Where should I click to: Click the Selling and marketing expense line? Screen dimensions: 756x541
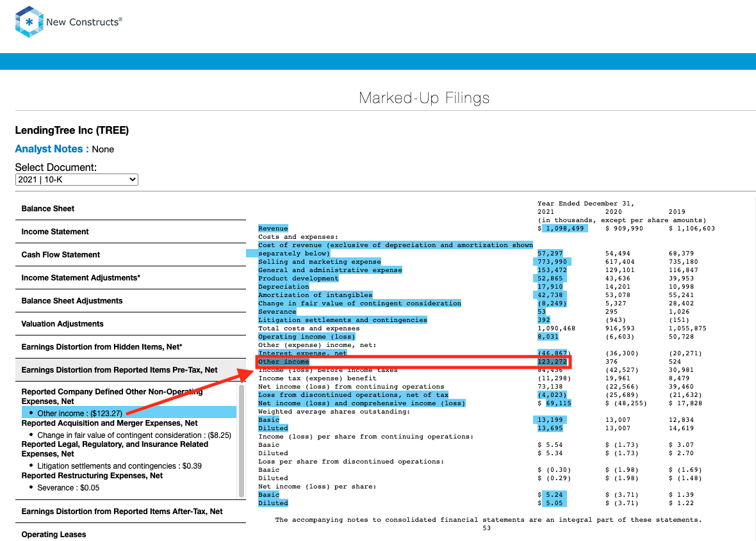coord(320,262)
